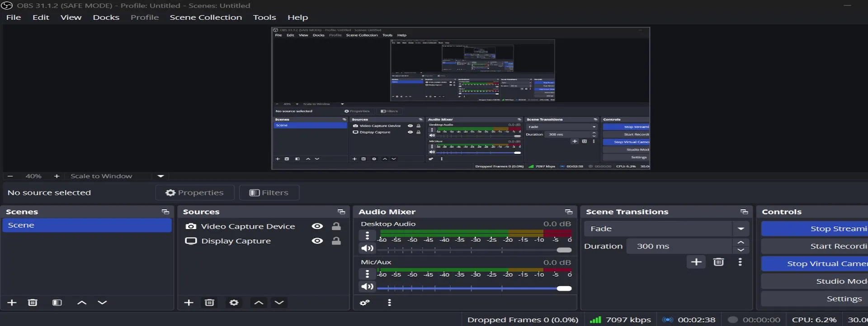Screen dimensions: 868x326
Task: Click Stop Virtual Camera button
Action: tap(815, 264)
